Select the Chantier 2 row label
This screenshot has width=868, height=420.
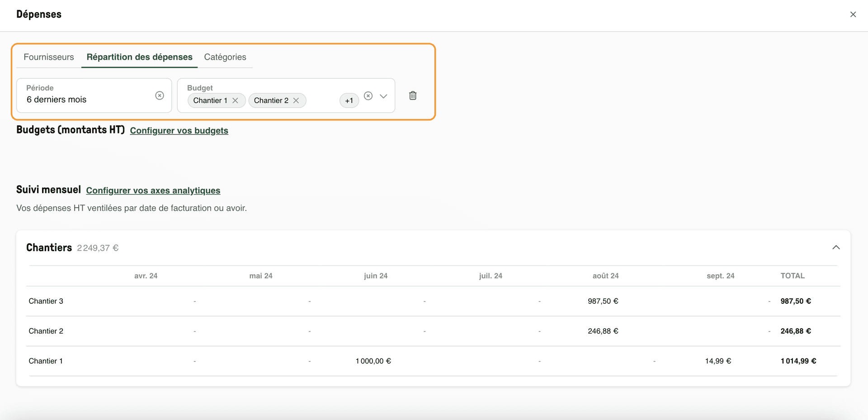point(46,331)
